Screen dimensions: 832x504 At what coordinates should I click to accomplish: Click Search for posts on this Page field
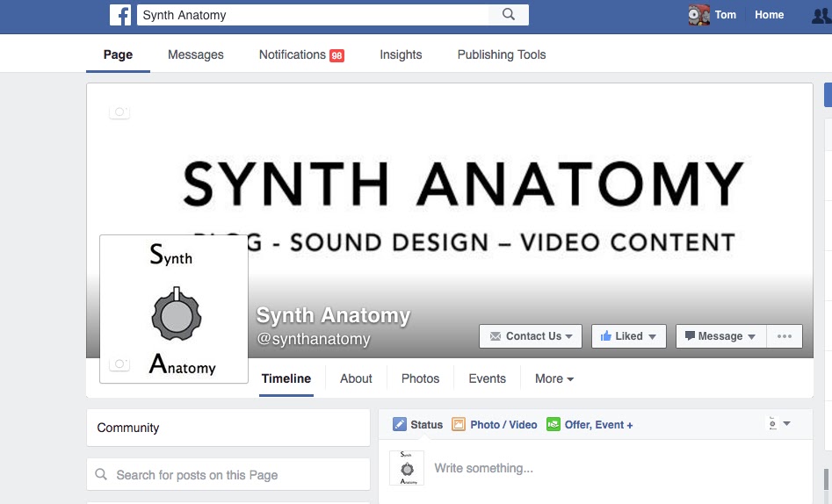pyautogui.click(x=228, y=474)
